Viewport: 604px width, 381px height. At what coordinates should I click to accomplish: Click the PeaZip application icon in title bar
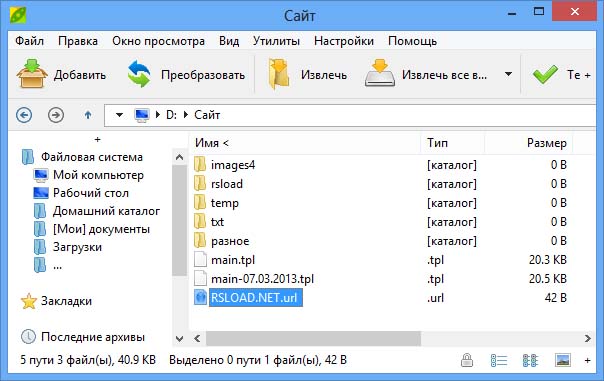pyautogui.click(x=18, y=15)
